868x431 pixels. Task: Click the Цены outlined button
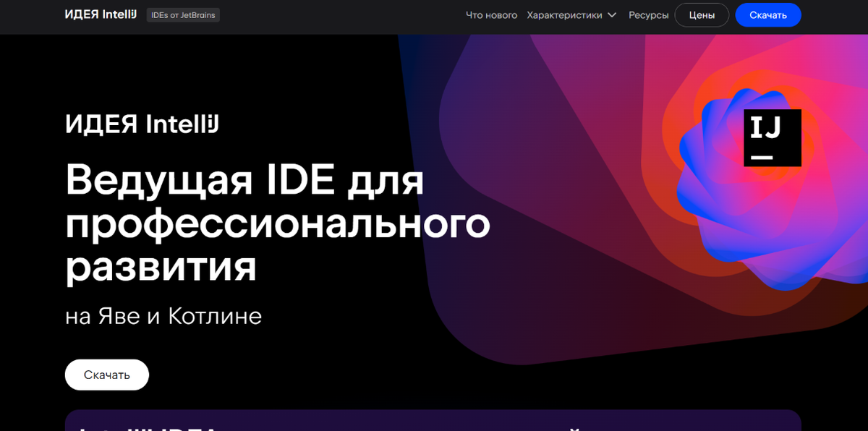click(x=702, y=15)
